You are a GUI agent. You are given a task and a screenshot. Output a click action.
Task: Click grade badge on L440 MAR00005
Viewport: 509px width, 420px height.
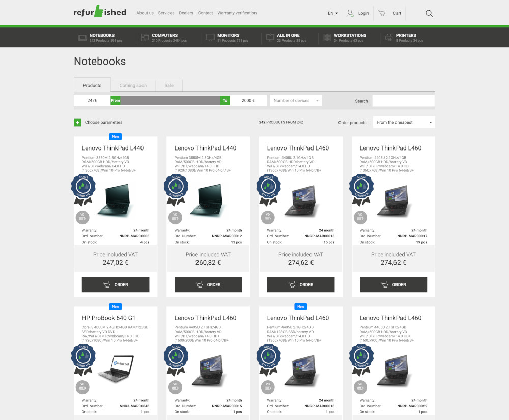click(83, 190)
